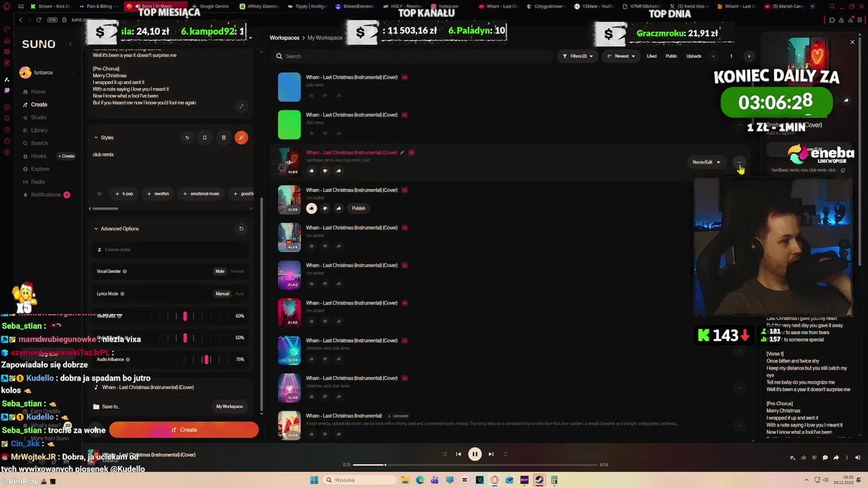The width and height of the screenshot is (868, 488).
Task: Edit the title of the playing song (pencil)
Action: [402, 152]
